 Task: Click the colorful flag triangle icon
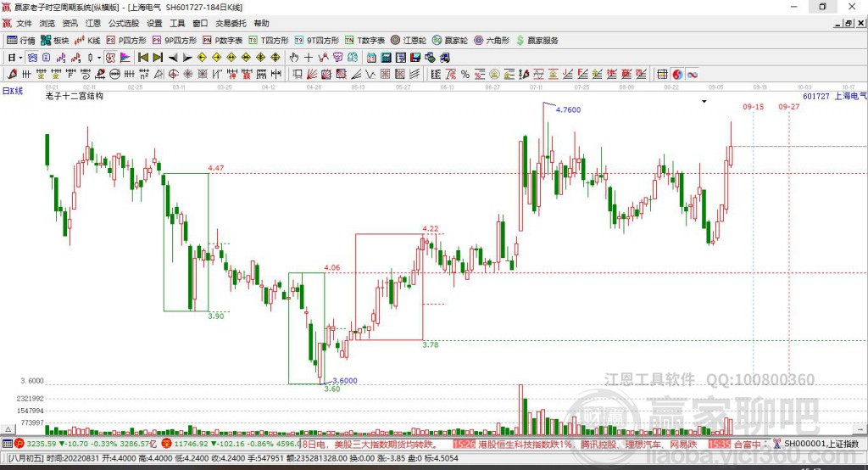point(125,58)
